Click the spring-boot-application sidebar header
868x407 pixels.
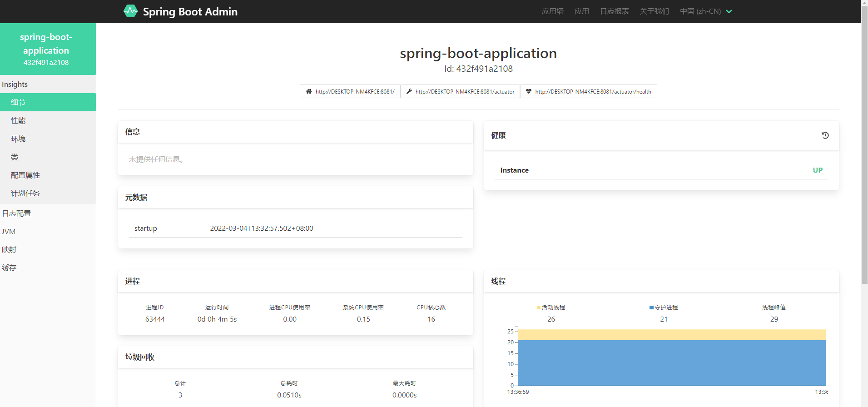[x=48, y=49]
